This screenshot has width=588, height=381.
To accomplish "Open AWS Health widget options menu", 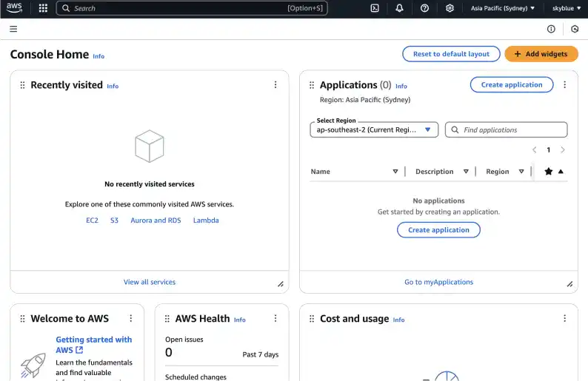I will point(275,318).
